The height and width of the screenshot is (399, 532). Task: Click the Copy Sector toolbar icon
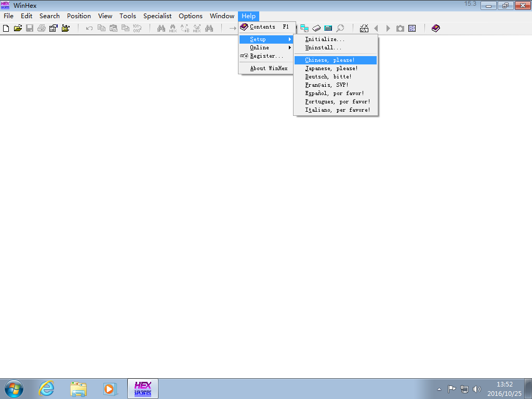[101, 28]
